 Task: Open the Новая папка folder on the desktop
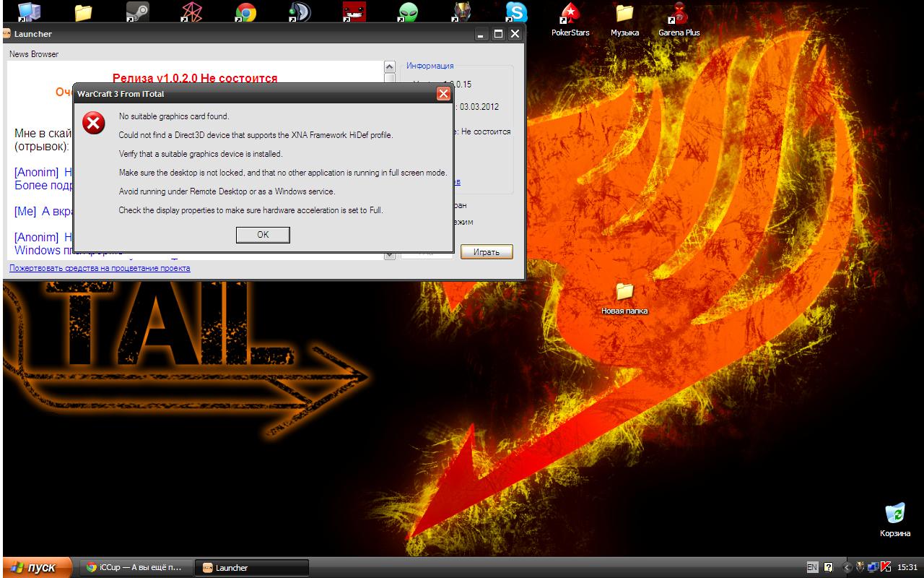624,298
